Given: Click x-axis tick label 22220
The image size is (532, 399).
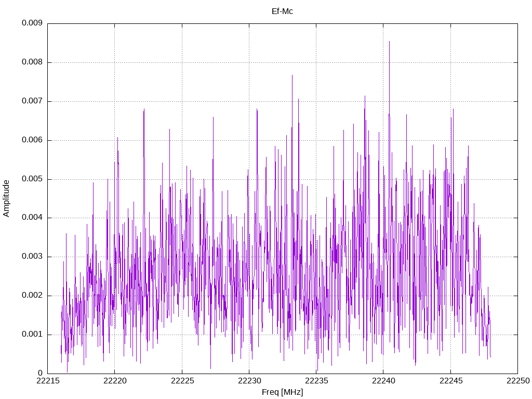Looking at the screenshot, I should (x=115, y=381).
